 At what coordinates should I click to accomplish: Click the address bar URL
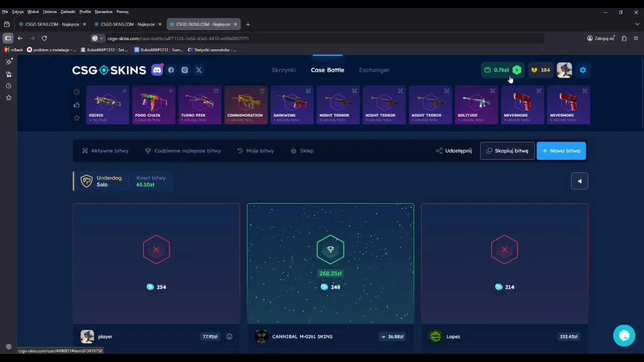click(178, 38)
